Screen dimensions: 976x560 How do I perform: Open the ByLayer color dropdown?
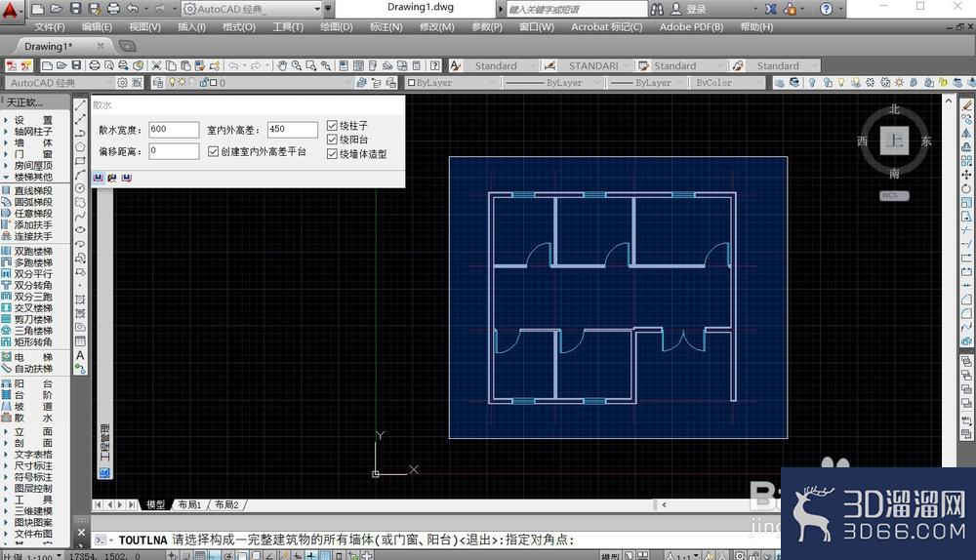452,82
